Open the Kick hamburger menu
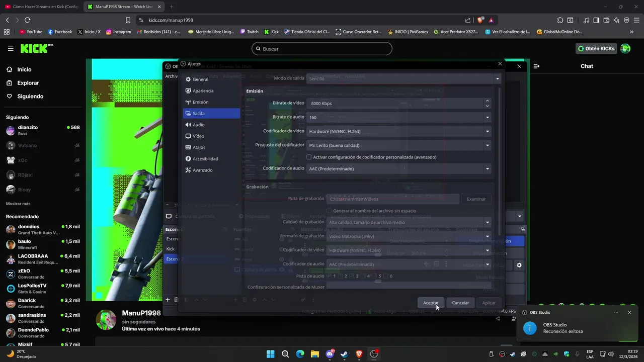This screenshot has height=362, width=644. pyautogui.click(x=11, y=49)
